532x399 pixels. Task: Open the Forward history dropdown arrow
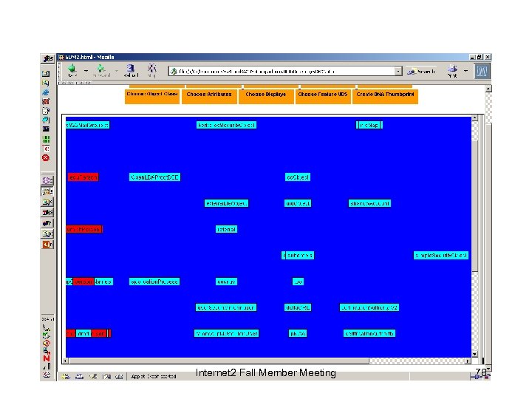coord(117,71)
